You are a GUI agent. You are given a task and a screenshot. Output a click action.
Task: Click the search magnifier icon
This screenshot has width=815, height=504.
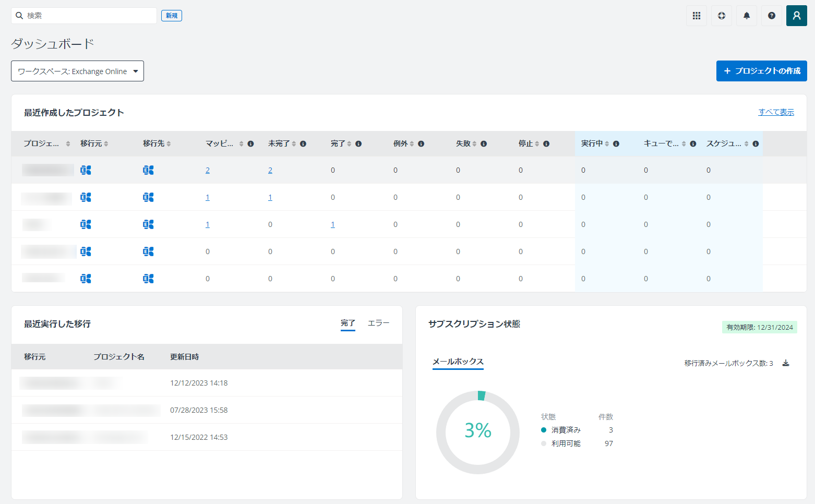tap(19, 16)
